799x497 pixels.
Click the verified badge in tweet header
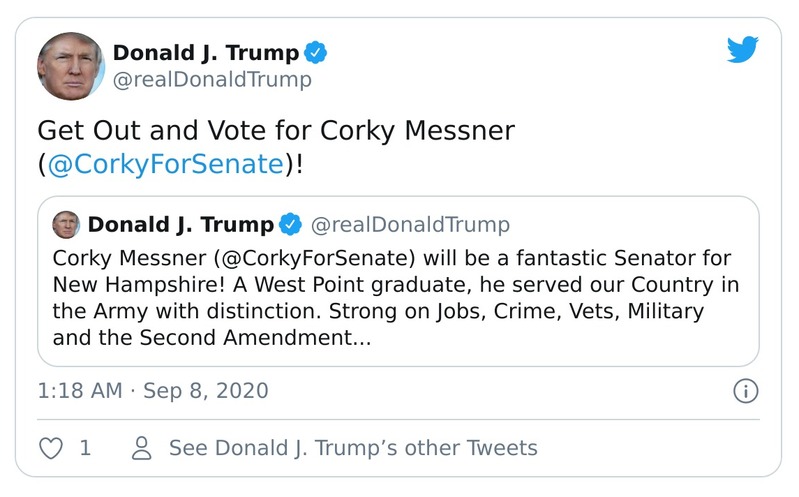pyautogui.click(x=317, y=53)
